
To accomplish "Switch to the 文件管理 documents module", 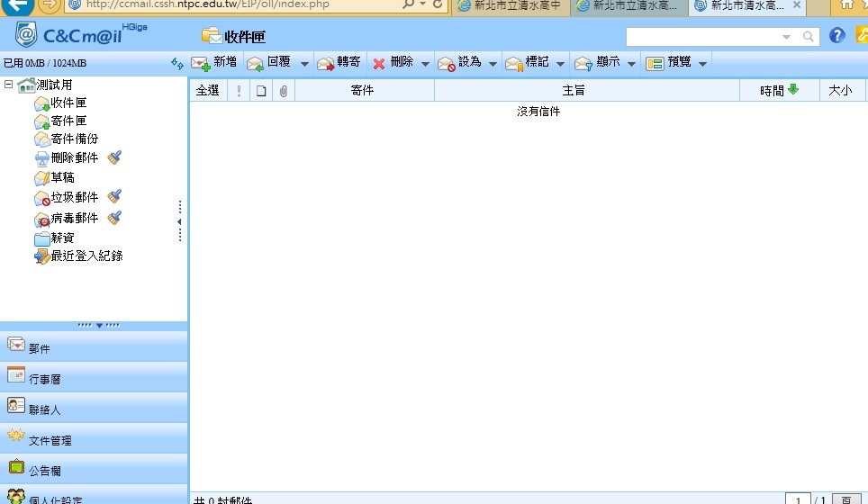I will click(94, 438).
